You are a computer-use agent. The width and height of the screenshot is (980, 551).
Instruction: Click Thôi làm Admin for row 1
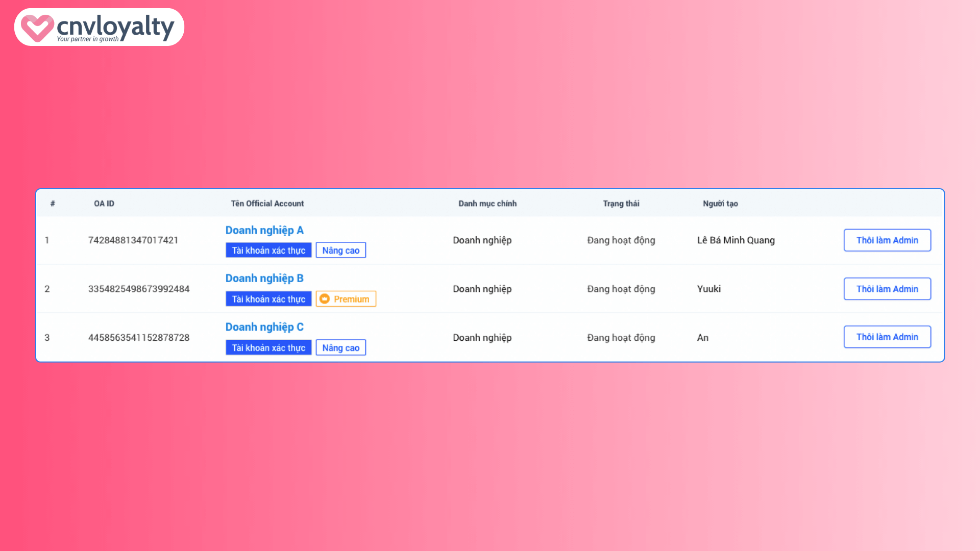pyautogui.click(x=887, y=240)
